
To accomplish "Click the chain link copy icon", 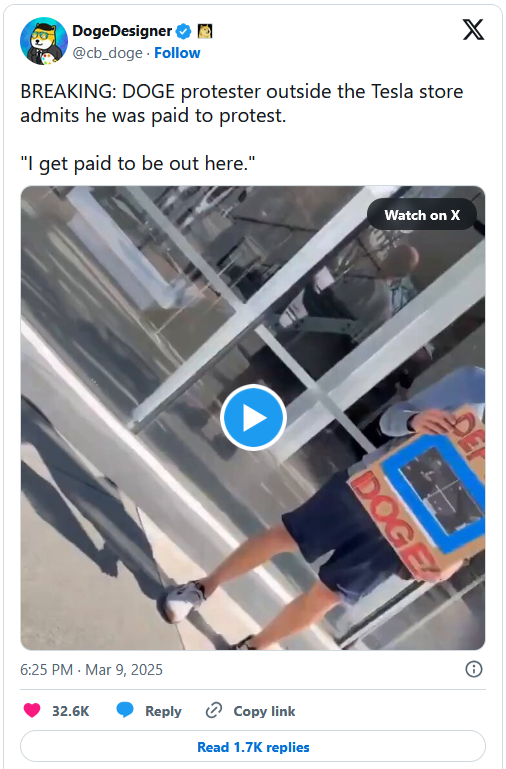I will coord(214,710).
